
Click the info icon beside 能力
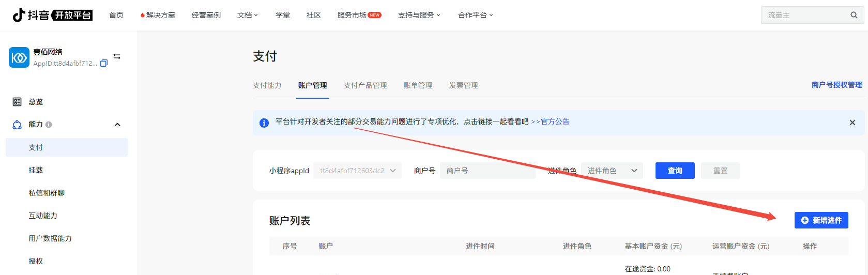pyautogui.click(x=49, y=125)
